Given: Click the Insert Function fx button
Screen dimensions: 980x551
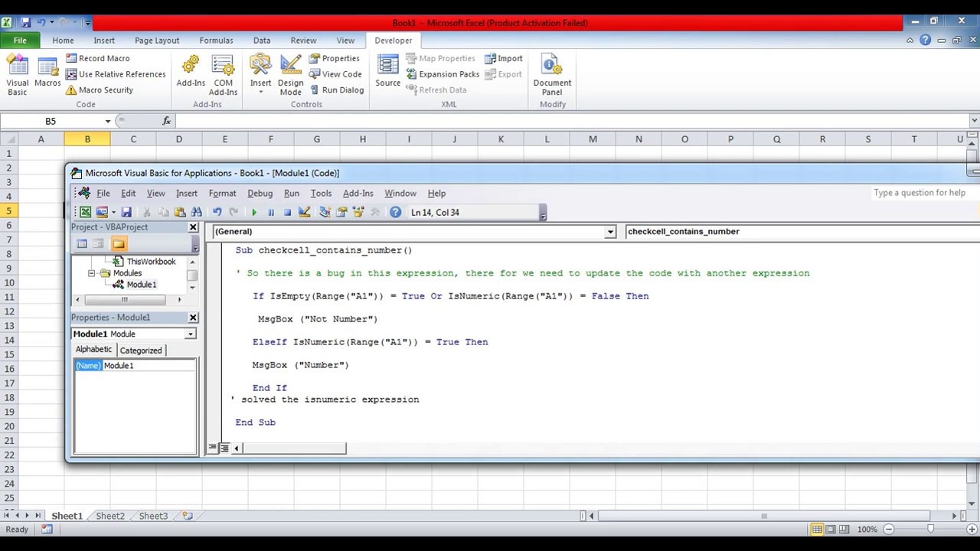Looking at the screenshot, I should [166, 121].
